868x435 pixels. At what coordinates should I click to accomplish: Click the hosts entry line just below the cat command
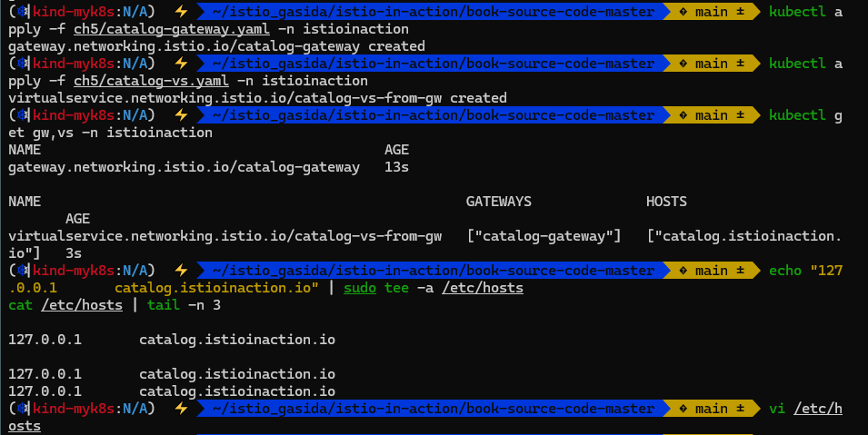point(172,340)
